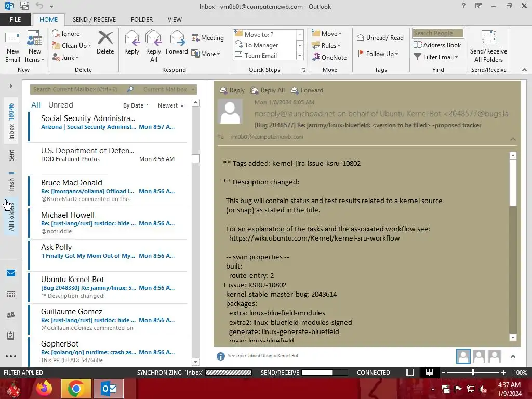This screenshot has height=399, width=532.
Task: See more about Ubuntu Kernel Bot
Action: 263,356
